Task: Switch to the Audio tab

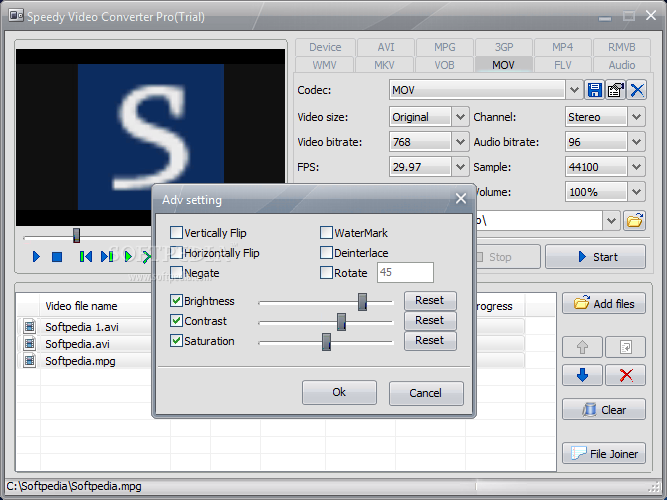Action: 621,65
